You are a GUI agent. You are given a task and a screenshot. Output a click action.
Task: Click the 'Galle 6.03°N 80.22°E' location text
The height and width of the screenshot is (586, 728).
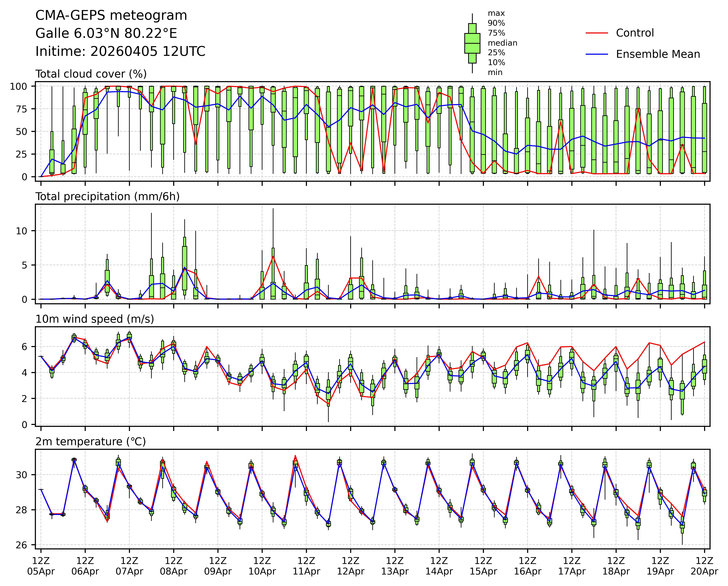(106, 33)
